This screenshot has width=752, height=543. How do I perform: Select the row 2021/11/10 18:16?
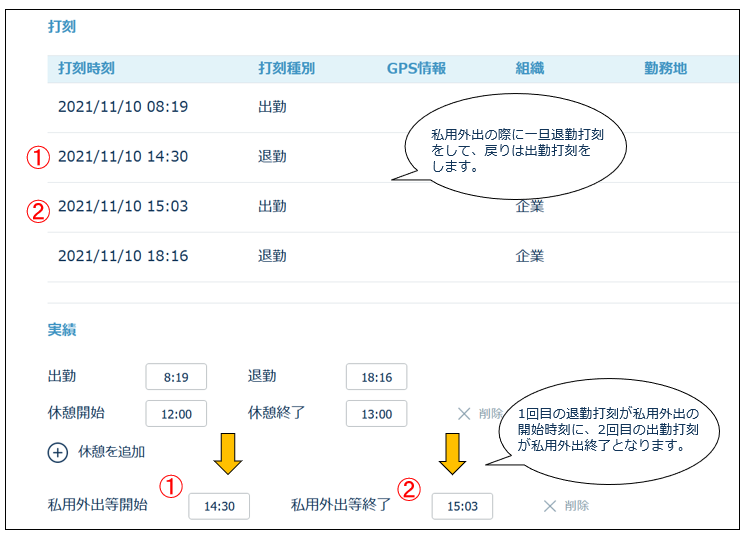click(392, 257)
